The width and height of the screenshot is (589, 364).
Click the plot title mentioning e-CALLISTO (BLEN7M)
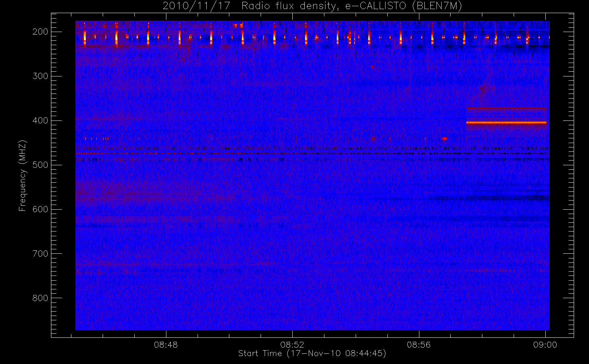pyautogui.click(x=312, y=6)
